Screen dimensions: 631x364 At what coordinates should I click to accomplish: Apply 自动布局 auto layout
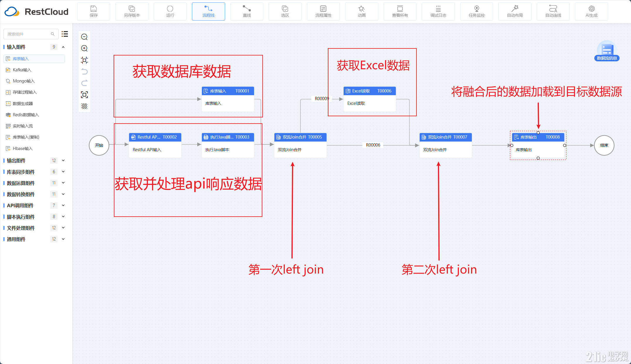point(515,11)
